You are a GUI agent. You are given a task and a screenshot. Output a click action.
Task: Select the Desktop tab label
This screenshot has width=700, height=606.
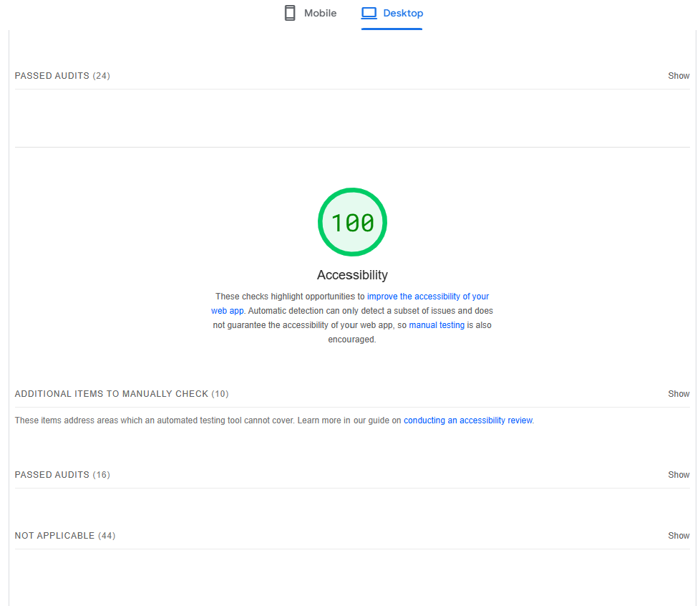pyautogui.click(x=403, y=13)
